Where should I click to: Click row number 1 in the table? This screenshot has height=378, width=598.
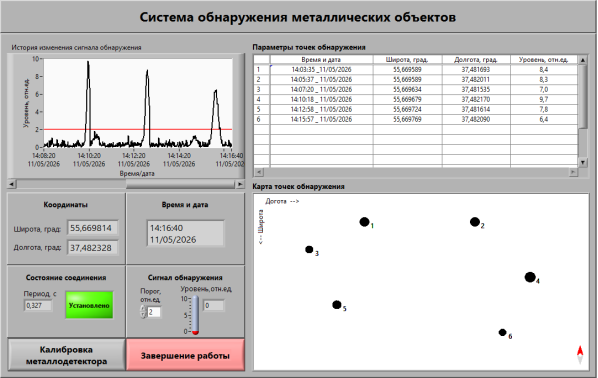(262, 69)
